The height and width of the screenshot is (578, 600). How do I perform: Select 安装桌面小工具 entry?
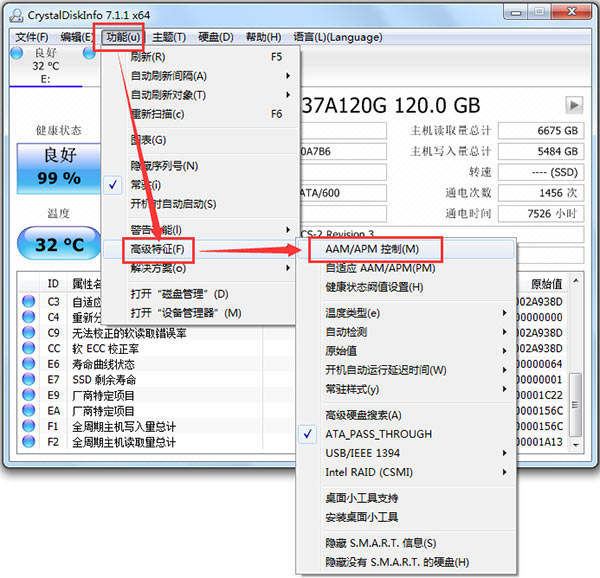406,517
